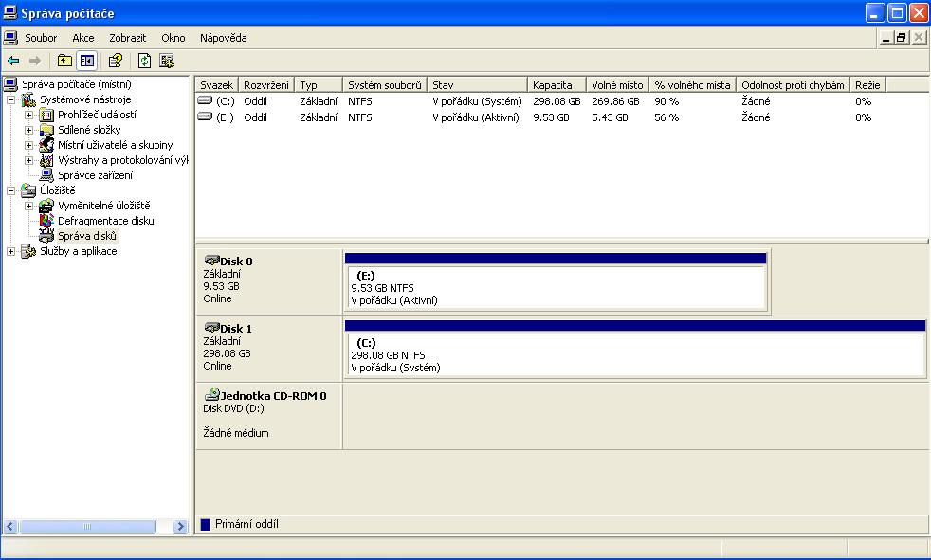Viewport: 931px width, 560px height.
Task: Click the Up one level toolbar icon
Action: [64, 61]
